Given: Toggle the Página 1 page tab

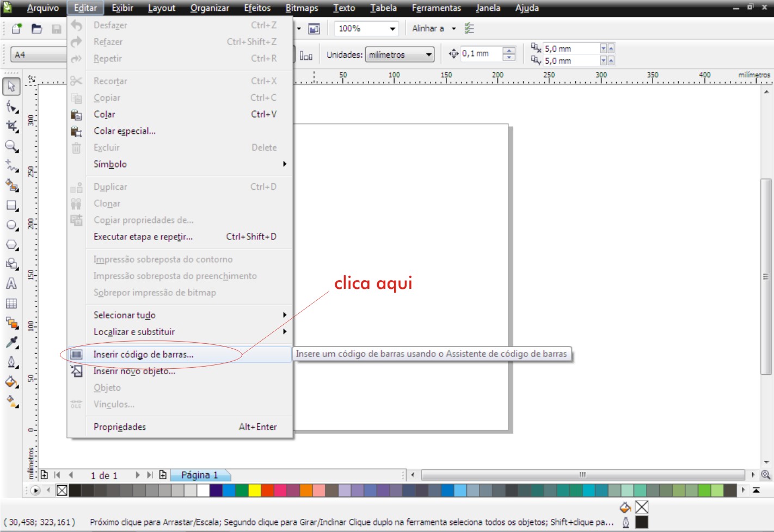Looking at the screenshot, I should pos(199,474).
